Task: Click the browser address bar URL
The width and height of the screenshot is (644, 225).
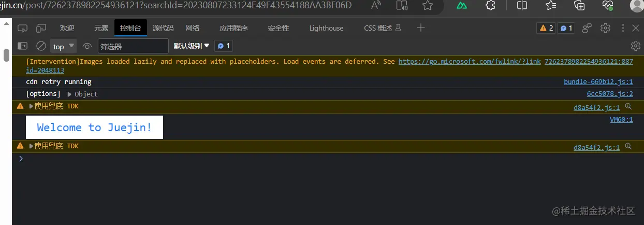Action: (x=176, y=5)
